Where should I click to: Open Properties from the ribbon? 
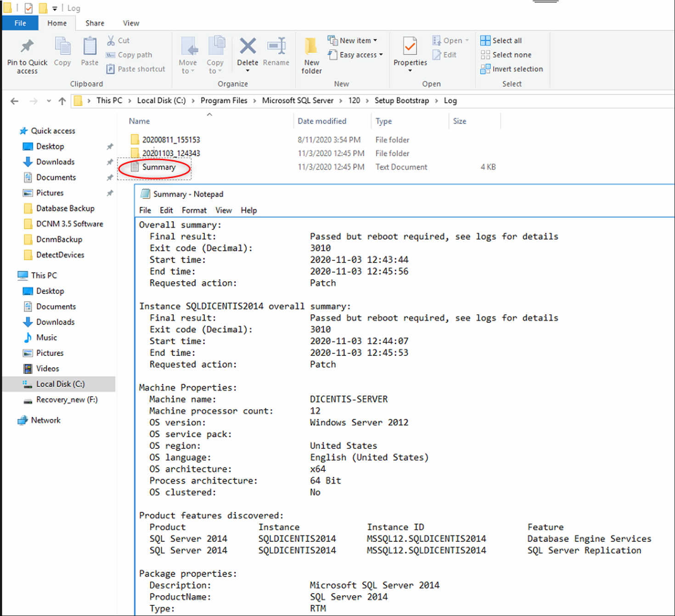pos(410,46)
